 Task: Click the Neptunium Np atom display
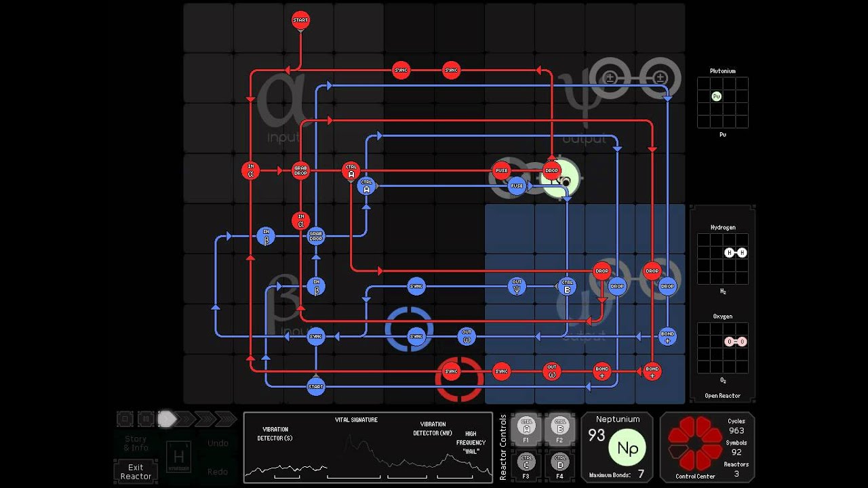(627, 448)
